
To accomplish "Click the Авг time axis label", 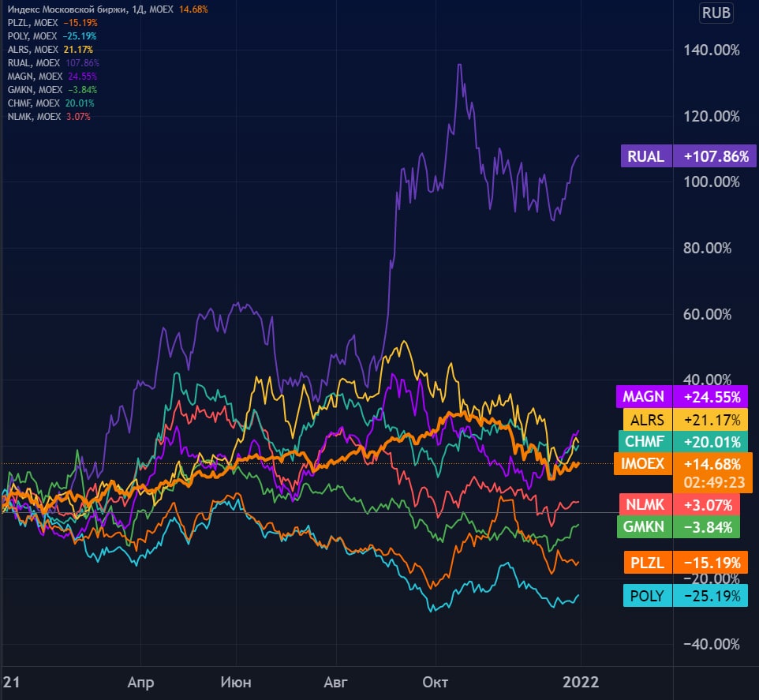I will pos(336,683).
